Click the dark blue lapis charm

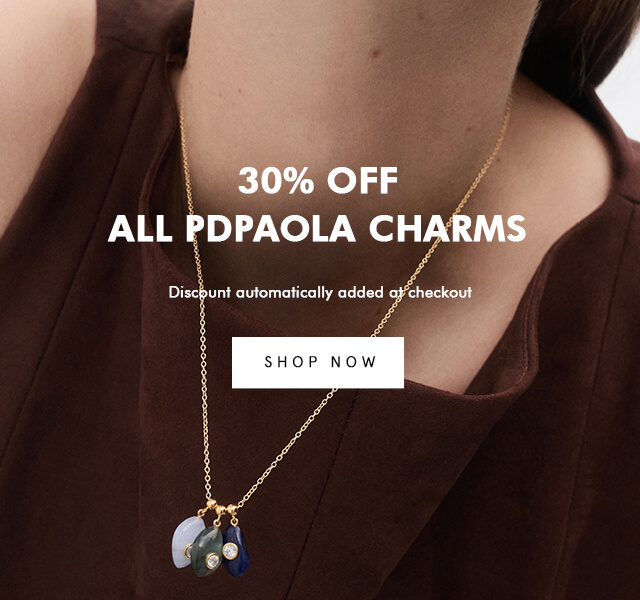point(236,552)
